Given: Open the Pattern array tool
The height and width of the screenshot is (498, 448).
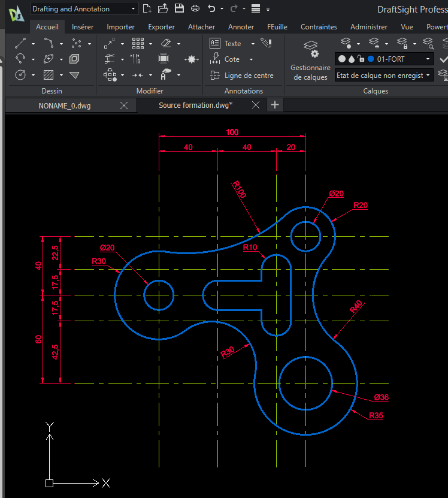Looking at the screenshot, I should pos(138,43).
